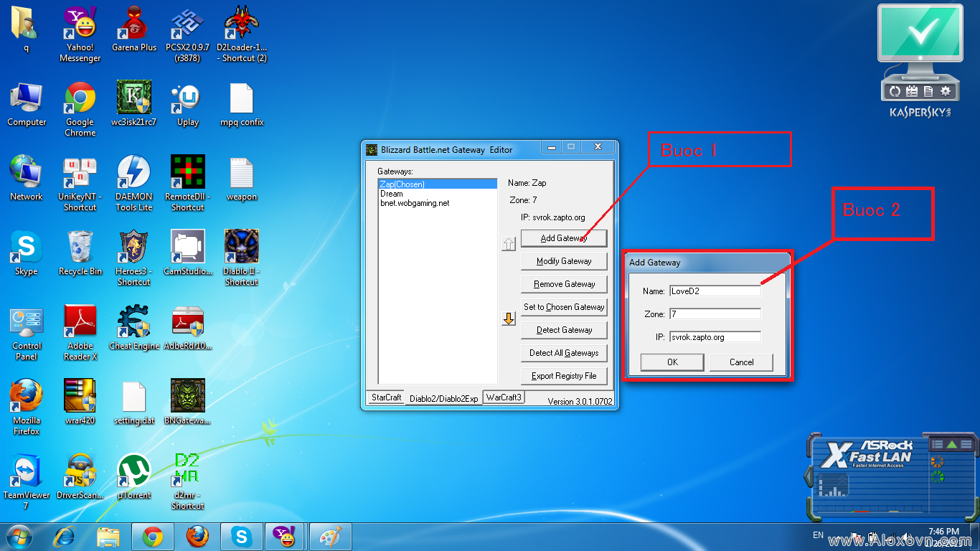Open wc3isk21rc7 desktop icon
980x551 pixels.
pyautogui.click(x=134, y=103)
